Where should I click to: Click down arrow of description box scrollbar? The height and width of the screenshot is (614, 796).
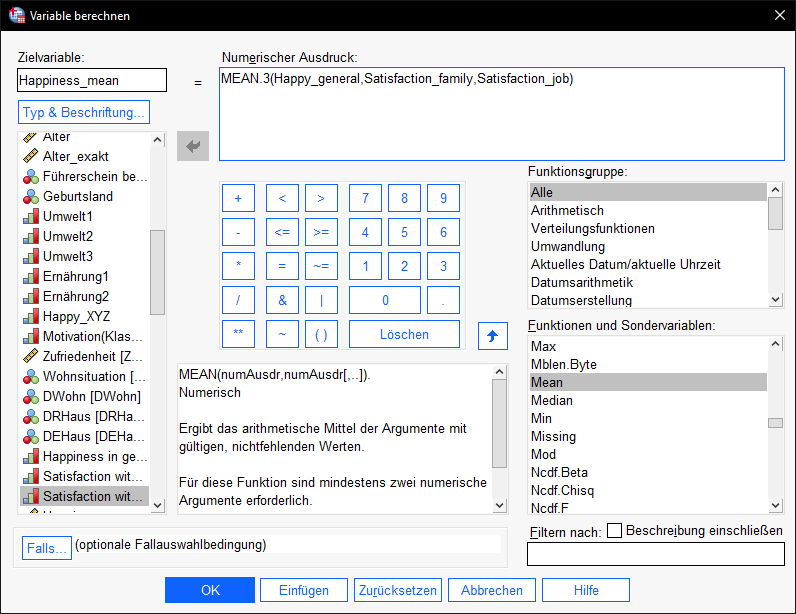pyautogui.click(x=500, y=505)
